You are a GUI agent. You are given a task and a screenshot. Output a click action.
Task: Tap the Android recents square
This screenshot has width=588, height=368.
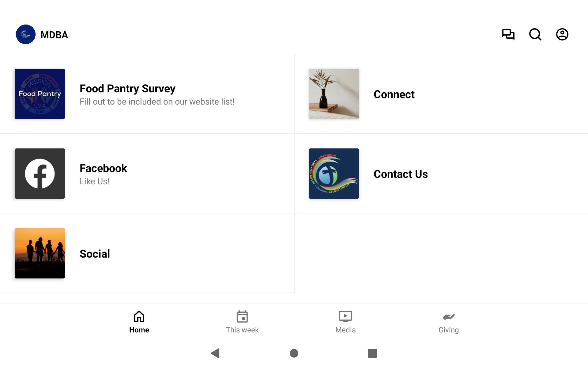pyautogui.click(x=372, y=353)
